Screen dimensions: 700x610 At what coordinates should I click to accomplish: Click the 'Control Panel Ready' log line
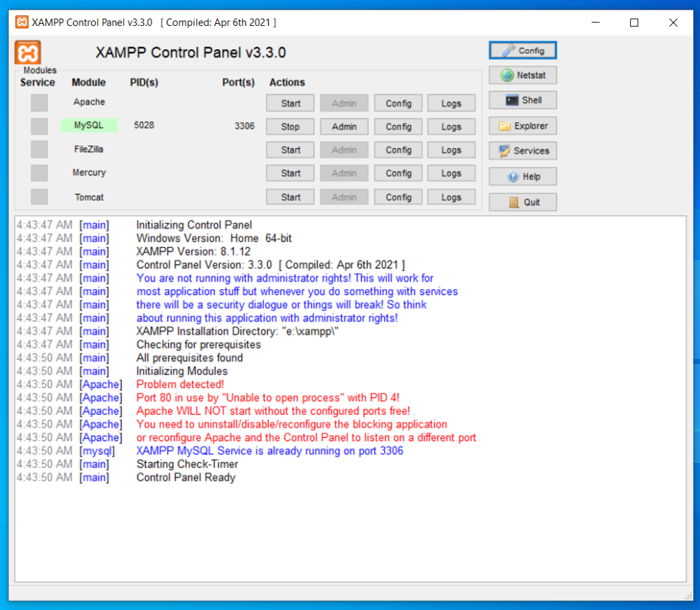point(186,477)
